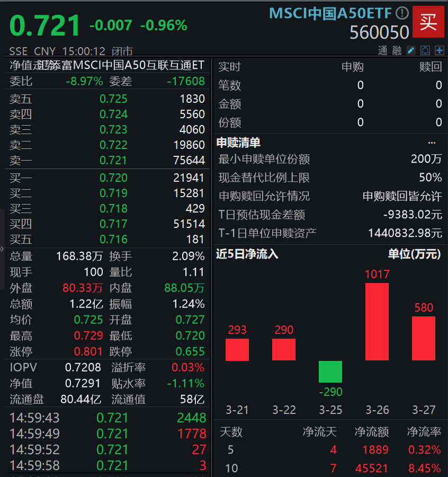This screenshot has width=448, height=477.
Task: Click the 总额 value 1.22亿
Action: (x=86, y=304)
